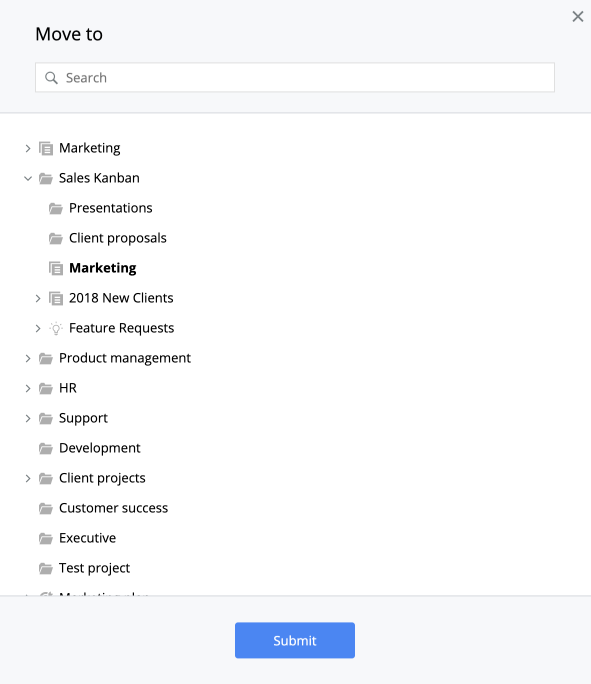Click the folder icon next to Presentations
This screenshot has width=591, height=684.
click(56, 209)
